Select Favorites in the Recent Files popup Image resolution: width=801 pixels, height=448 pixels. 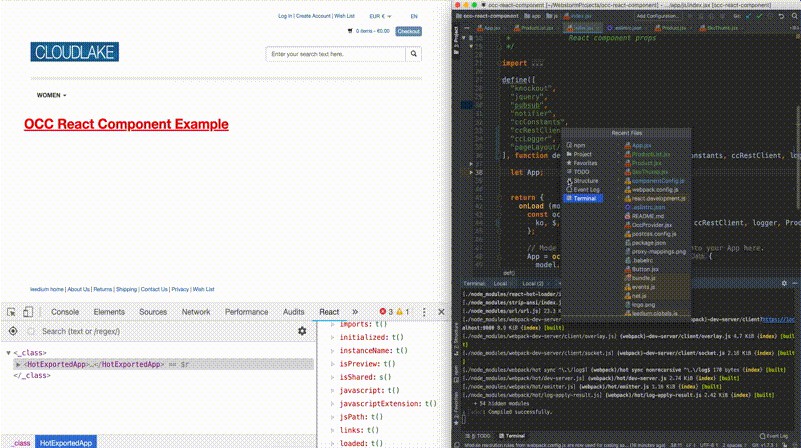coord(582,163)
